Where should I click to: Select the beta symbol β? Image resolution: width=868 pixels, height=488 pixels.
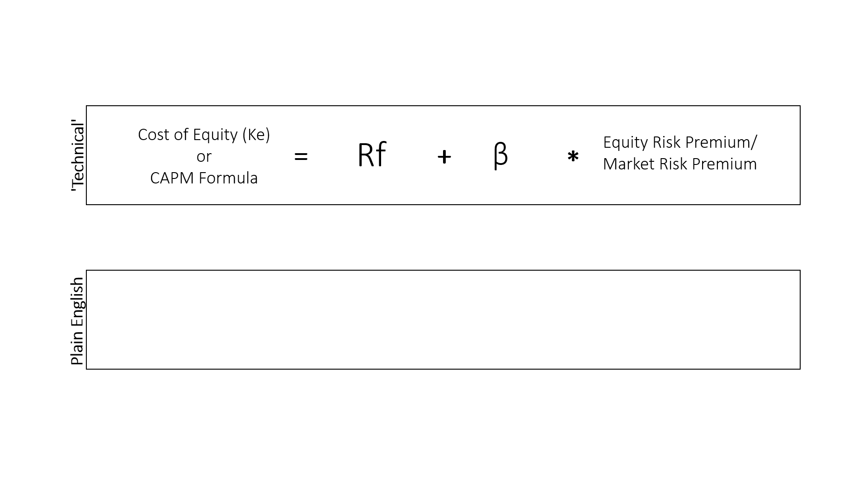[x=500, y=155]
